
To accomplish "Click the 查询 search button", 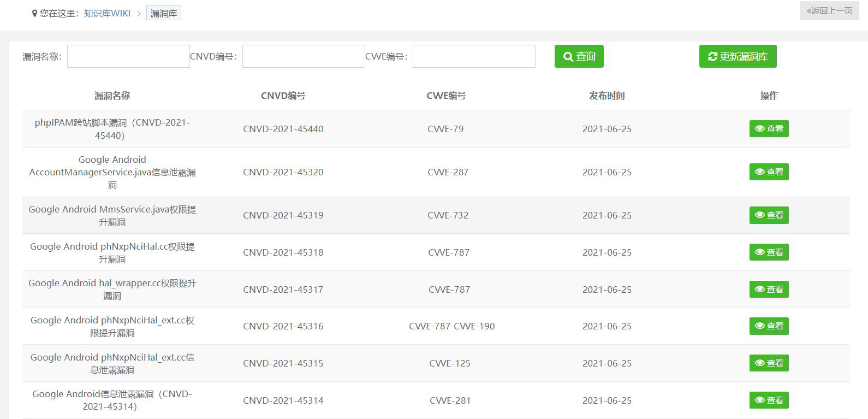I will [579, 56].
